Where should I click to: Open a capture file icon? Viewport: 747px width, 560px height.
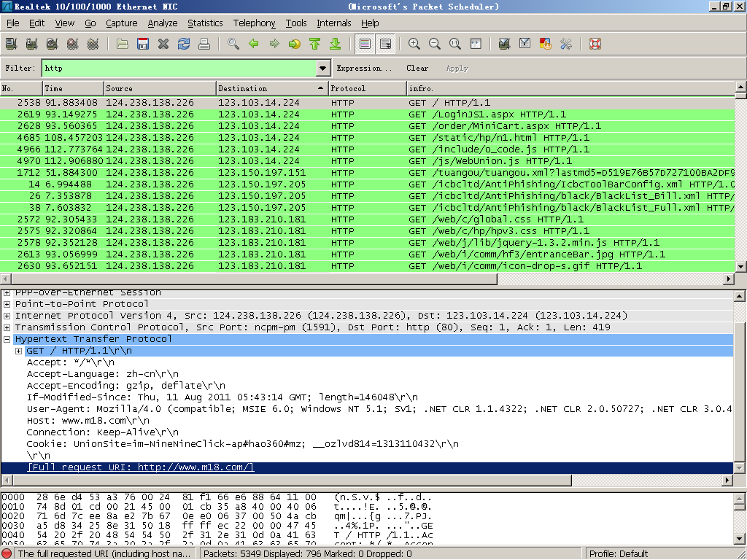pyautogui.click(x=123, y=44)
